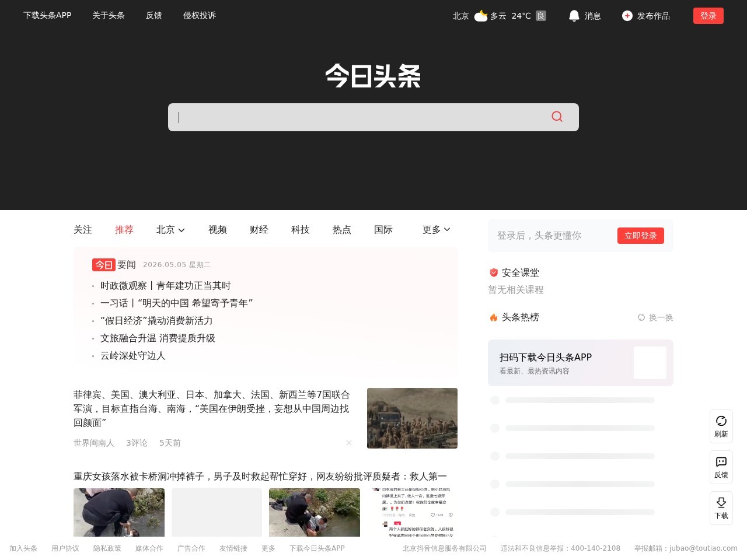Open the 隐私政策 footer link

click(x=107, y=548)
